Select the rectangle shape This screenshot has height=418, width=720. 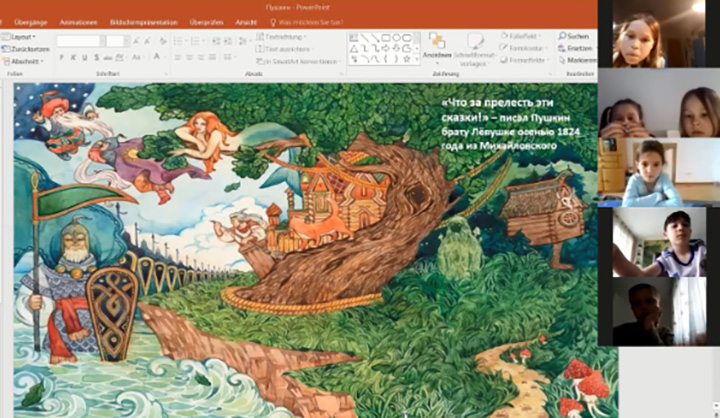pos(386,38)
